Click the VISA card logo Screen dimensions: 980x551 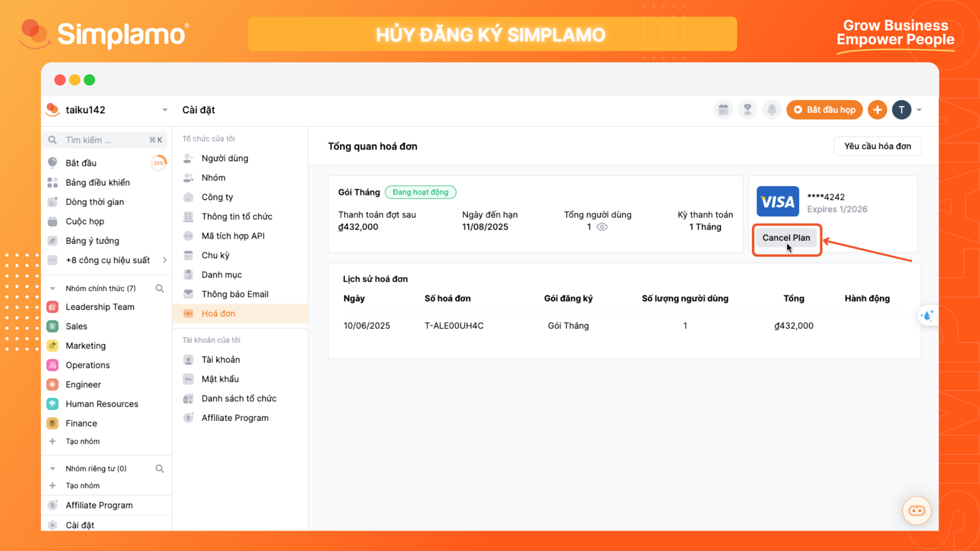(x=778, y=202)
